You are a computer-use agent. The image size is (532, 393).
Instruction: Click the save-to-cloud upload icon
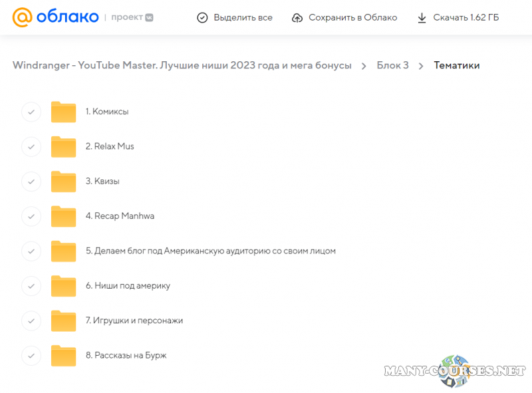coord(297,17)
